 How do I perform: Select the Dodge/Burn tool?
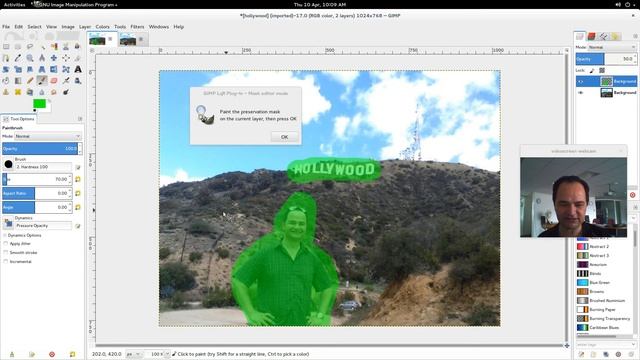(x=66, y=92)
